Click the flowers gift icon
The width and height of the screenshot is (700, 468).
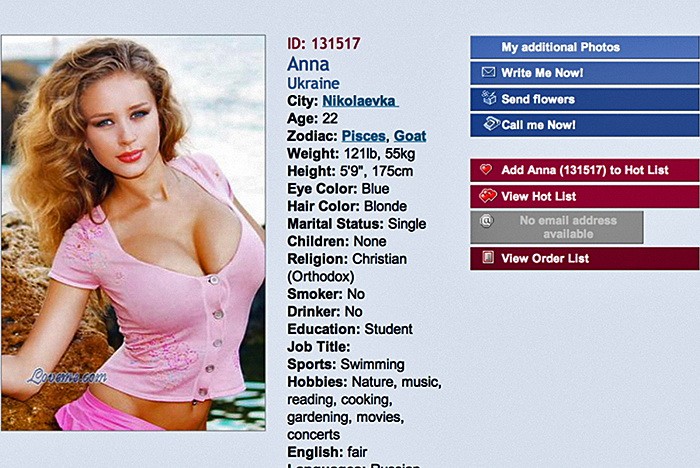pyautogui.click(x=489, y=98)
